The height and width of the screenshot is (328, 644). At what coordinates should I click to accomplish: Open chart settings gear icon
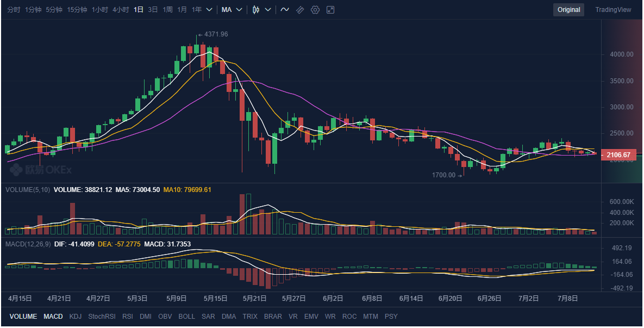(315, 10)
